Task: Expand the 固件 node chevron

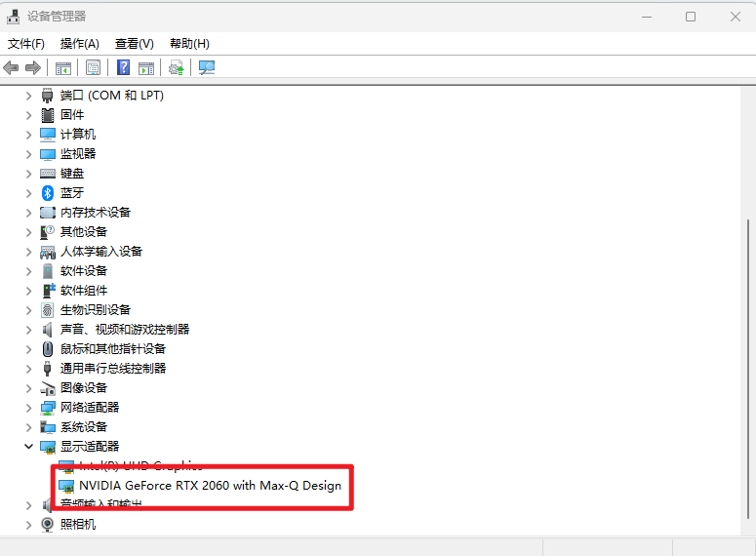Action: 28,115
